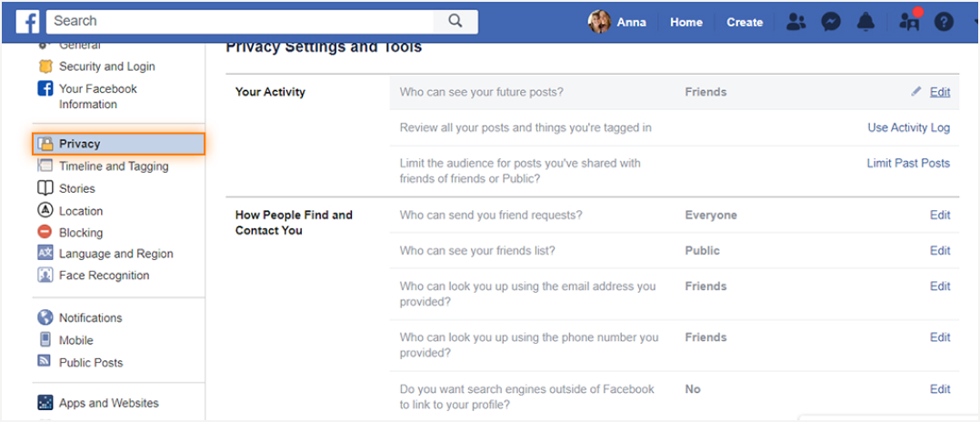Click 'Who can see your future posts?' text
Image resolution: width=980 pixels, height=422 pixels.
pos(482,92)
